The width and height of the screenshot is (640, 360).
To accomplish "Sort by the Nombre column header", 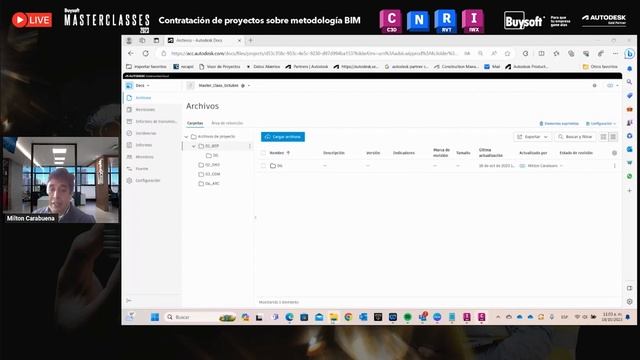I will click(279, 153).
